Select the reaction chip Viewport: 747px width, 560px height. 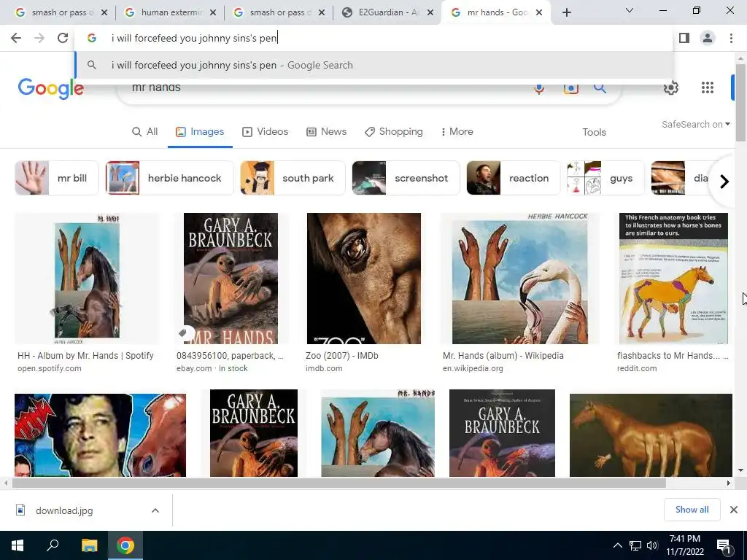click(x=514, y=178)
